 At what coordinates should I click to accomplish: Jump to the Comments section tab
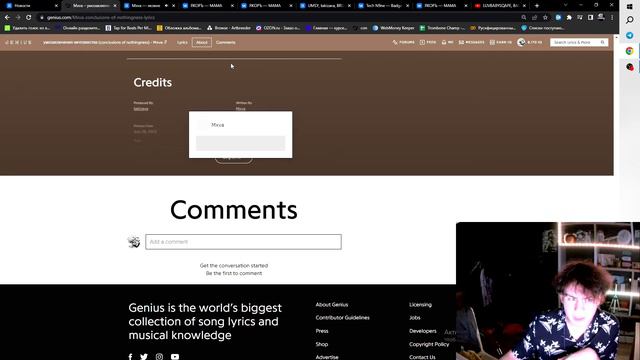click(x=225, y=42)
